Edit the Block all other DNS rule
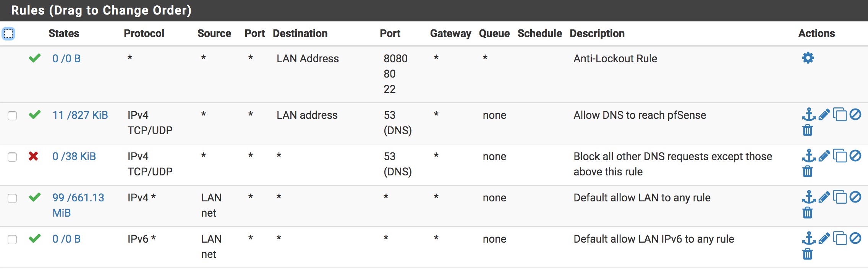868x269 pixels. (824, 156)
